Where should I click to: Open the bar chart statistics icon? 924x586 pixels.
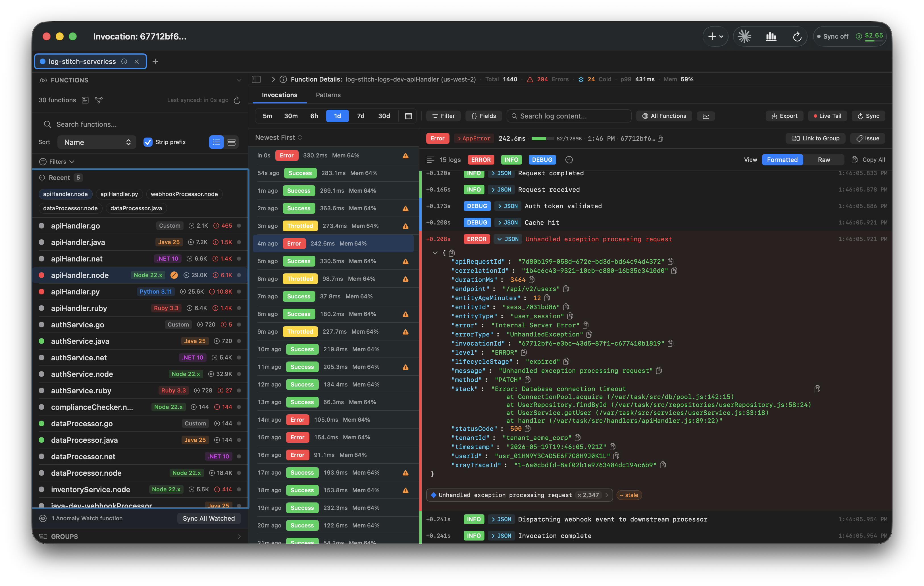[771, 36]
